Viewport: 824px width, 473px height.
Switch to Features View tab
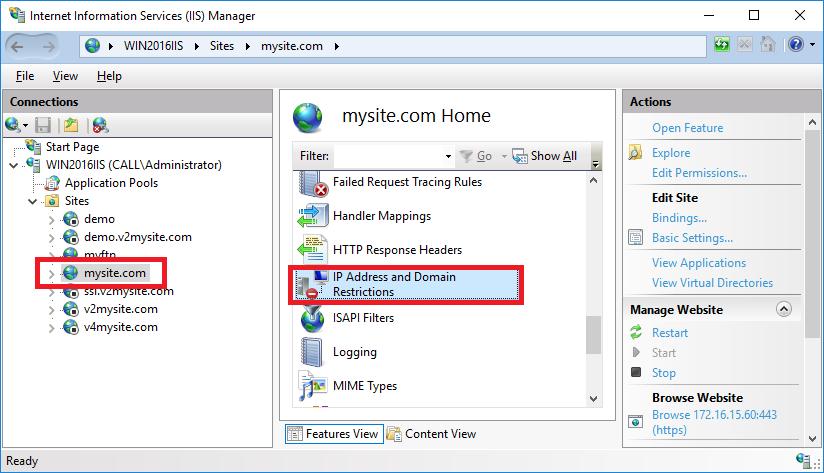(x=334, y=434)
